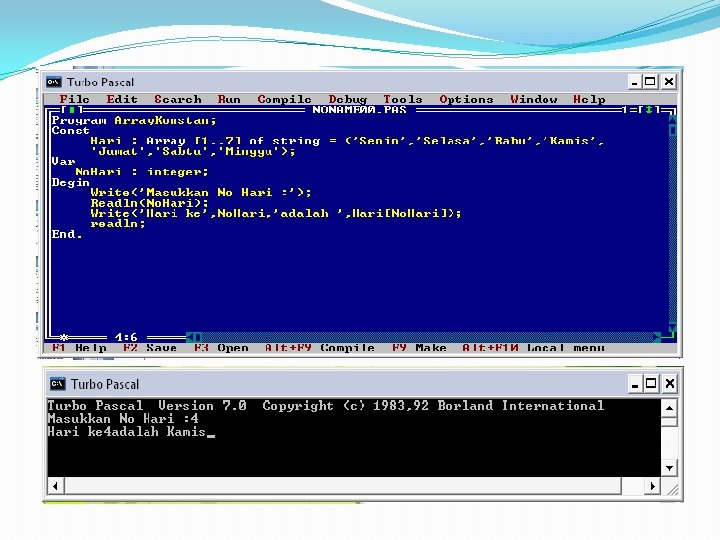Click the 'Const' keyword line

(70, 130)
